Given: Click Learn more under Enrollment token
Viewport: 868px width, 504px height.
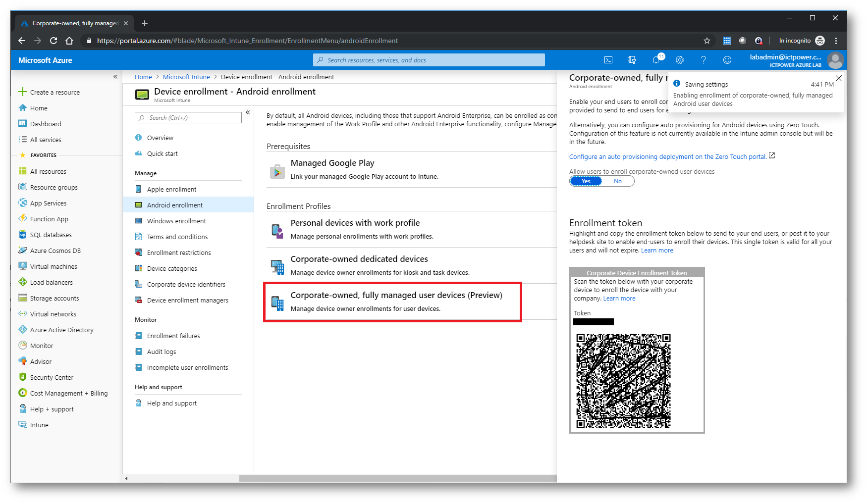Looking at the screenshot, I should pos(657,251).
